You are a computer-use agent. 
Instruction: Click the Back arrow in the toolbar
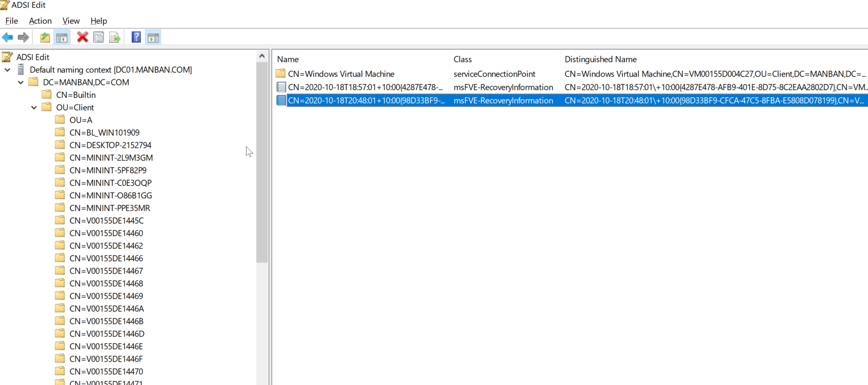click(8, 37)
